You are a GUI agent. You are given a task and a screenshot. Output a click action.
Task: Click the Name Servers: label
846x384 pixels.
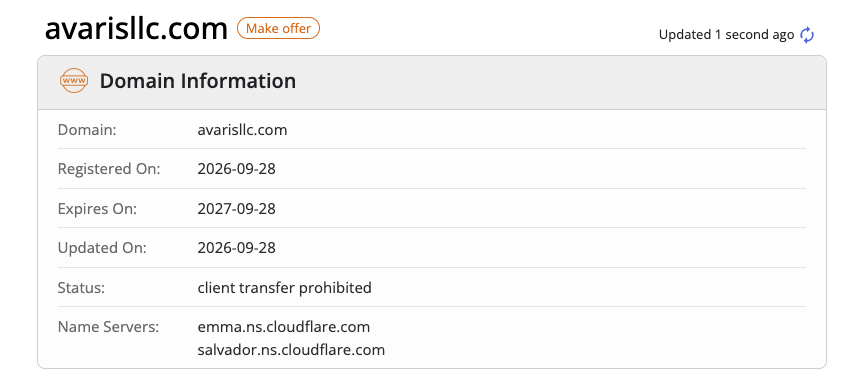pyautogui.click(x=108, y=327)
